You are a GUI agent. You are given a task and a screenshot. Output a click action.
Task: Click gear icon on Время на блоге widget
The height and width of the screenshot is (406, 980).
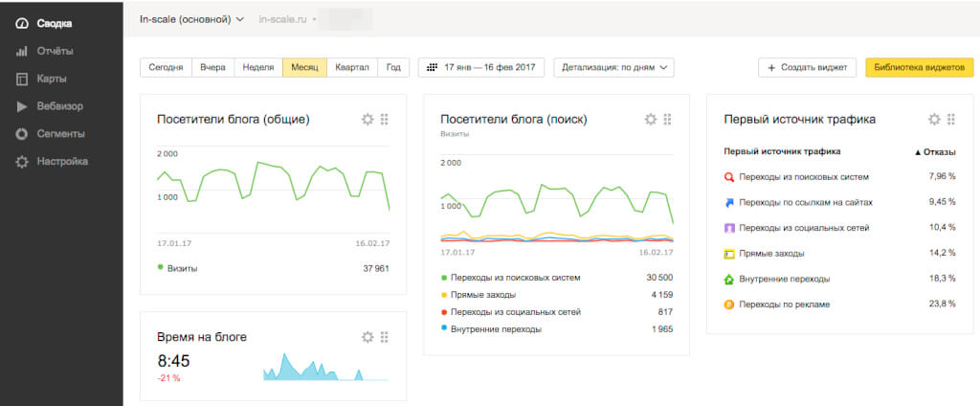click(367, 337)
